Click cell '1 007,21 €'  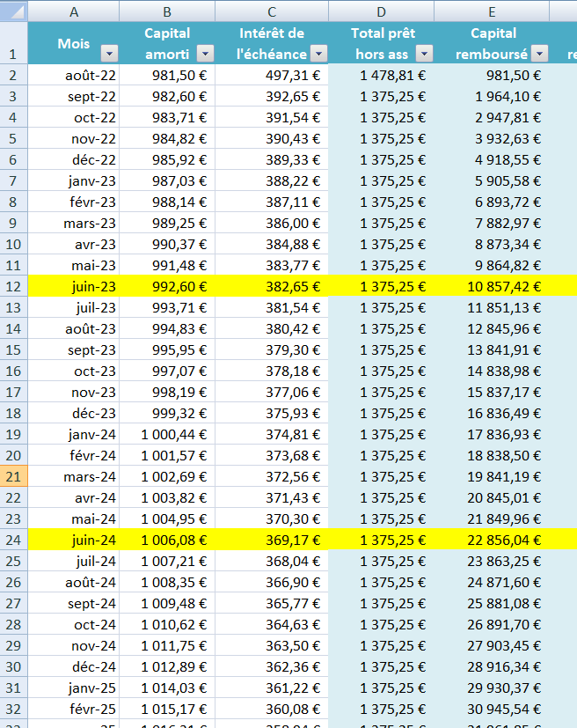(x=167, y=561)
